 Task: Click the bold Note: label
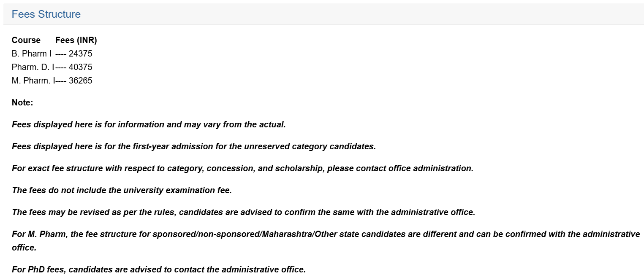[22, 102]
